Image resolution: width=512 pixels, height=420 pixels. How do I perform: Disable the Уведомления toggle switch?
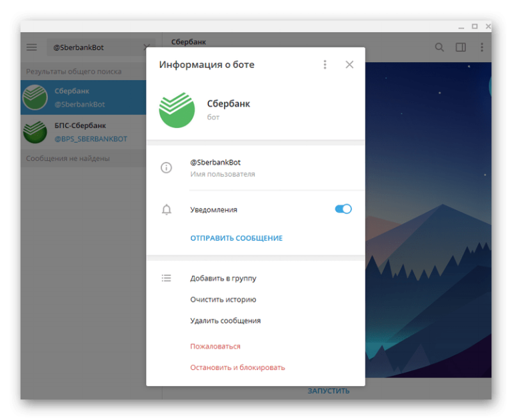343,209
